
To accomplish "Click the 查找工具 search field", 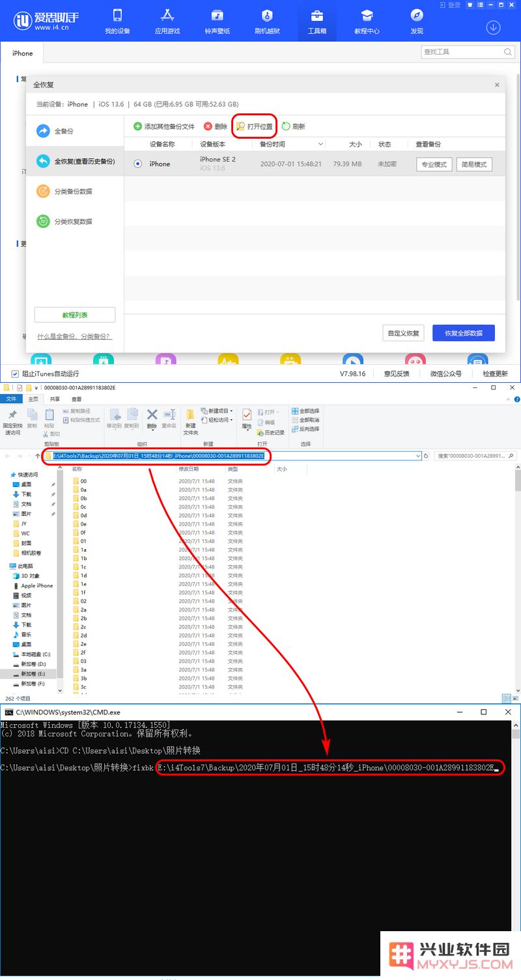I will (x=468, y=51).
